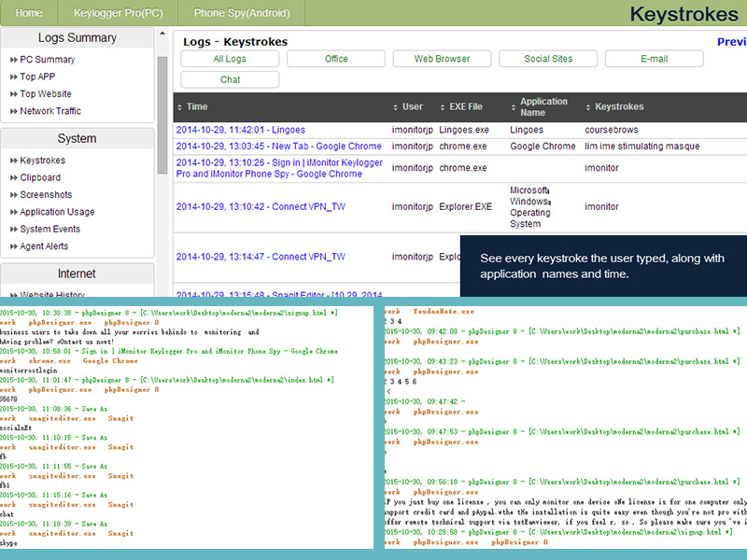Open Screenshots section
Screen dimensions: 747x560
pos(46,195)
